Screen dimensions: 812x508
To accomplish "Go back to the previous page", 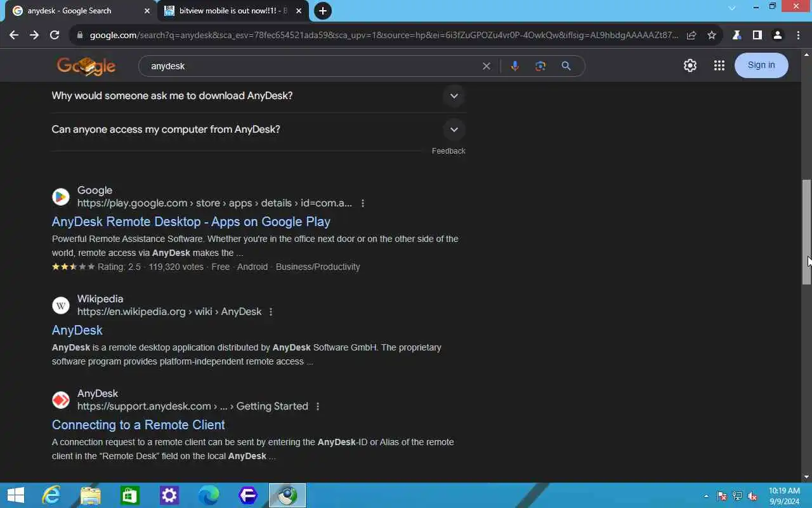I will 14,36.
